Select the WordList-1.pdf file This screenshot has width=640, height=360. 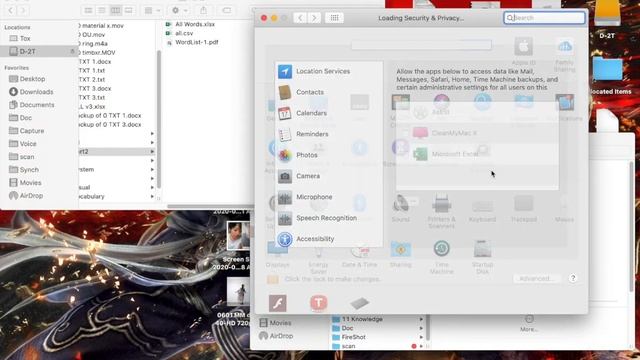[x=192, y=42]
